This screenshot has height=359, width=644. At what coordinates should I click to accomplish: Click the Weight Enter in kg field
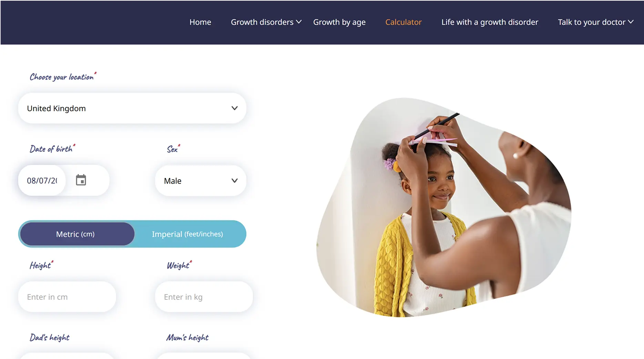[x=204, y=297]
